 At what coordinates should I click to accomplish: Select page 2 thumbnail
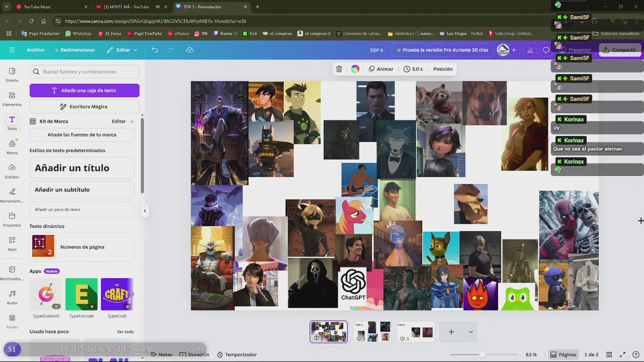[x=372, y=332]
